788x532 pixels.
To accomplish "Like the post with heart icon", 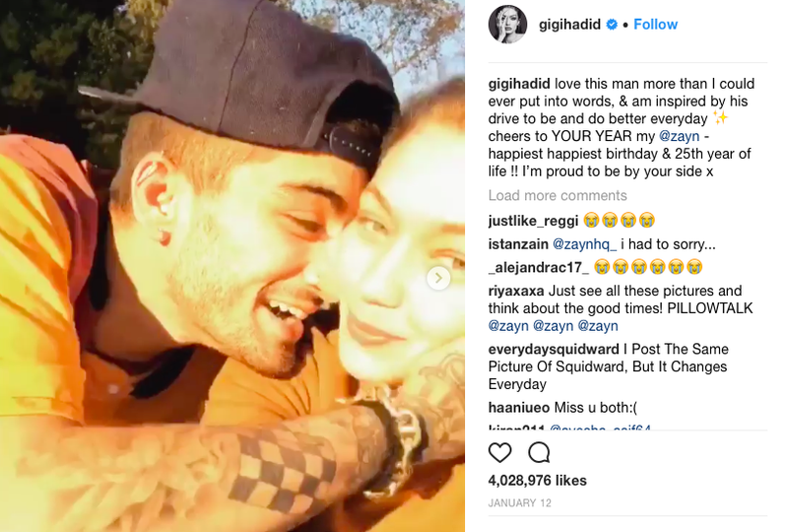I will pyautogui.click(x=499, y=452).
